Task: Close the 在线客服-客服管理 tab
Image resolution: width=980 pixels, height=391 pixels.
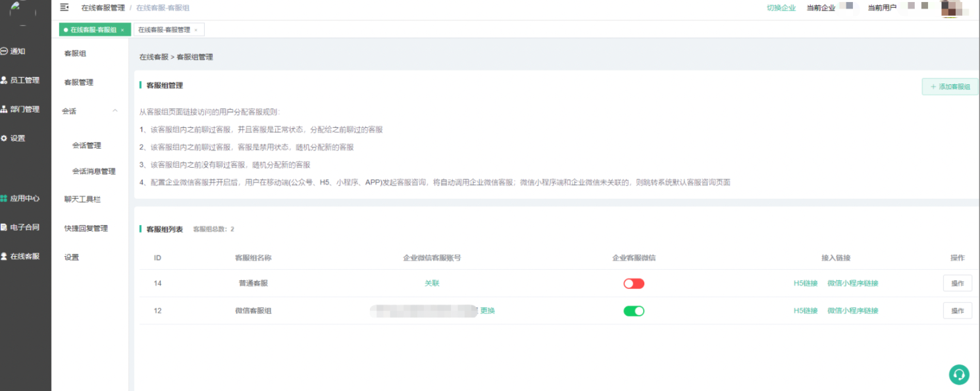Action: click(x=195, y=30)
